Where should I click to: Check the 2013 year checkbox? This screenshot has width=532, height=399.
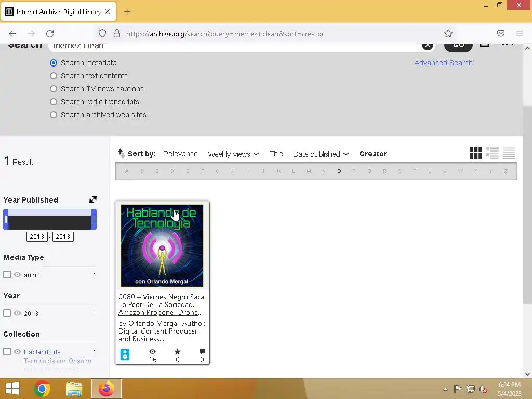[7, 313]
